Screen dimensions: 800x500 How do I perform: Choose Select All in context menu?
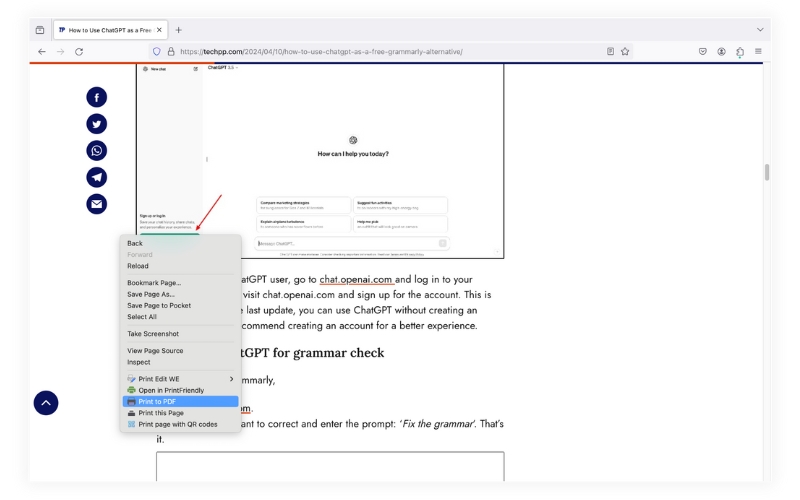point(180,317)
